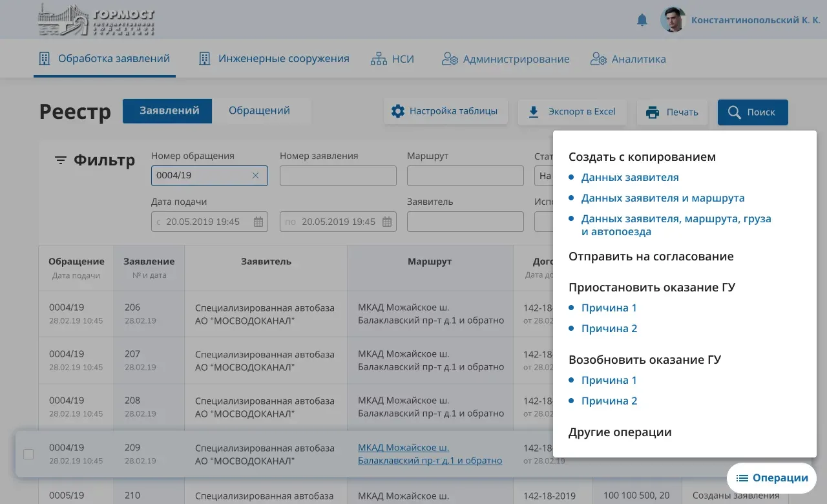The width and height of the screenshot is (827, 504).
Task: Open Обработка заявлений tab
Action: pyautogui.click(x=105, y=59)
